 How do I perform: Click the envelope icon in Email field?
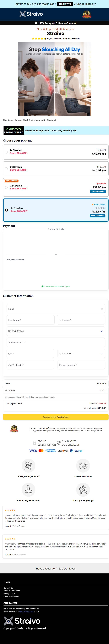[x=102, y=308]
